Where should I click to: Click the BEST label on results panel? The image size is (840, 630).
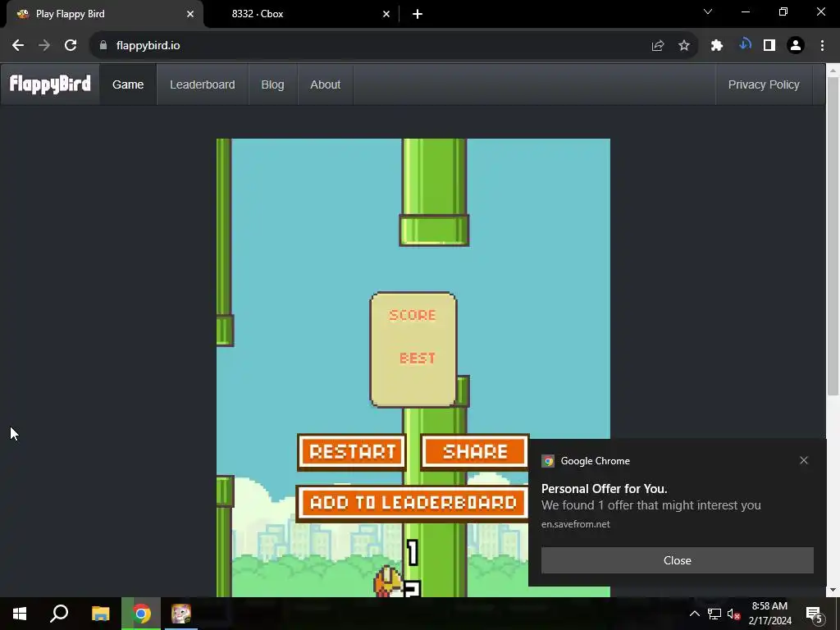418,358
